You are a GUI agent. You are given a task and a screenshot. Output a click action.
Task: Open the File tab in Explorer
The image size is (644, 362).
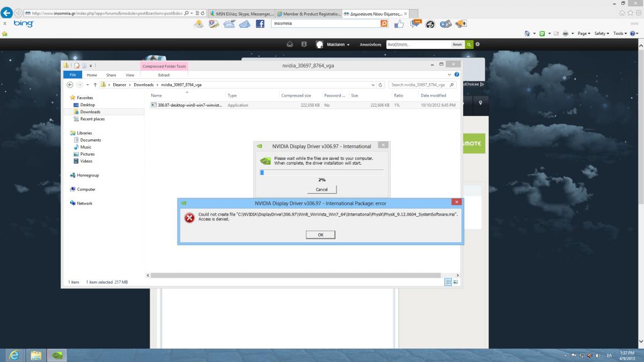point(72,75)
